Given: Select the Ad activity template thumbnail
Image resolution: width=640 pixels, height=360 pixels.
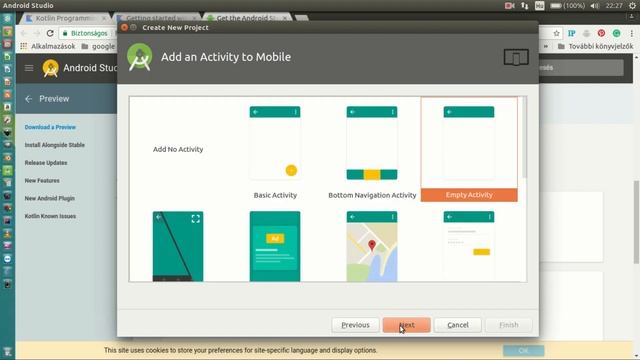Looking at the screenshot, I should 275,246.
